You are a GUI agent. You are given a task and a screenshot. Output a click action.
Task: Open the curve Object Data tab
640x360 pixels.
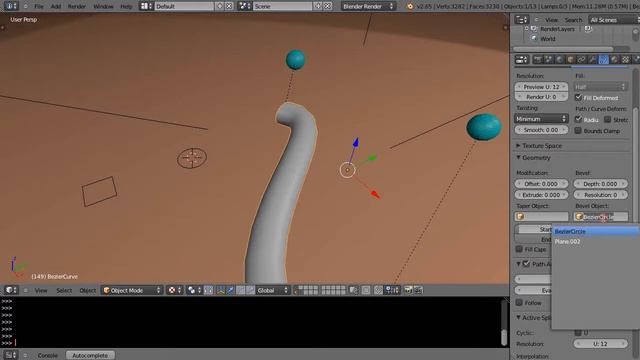click(x=604, y=60)
